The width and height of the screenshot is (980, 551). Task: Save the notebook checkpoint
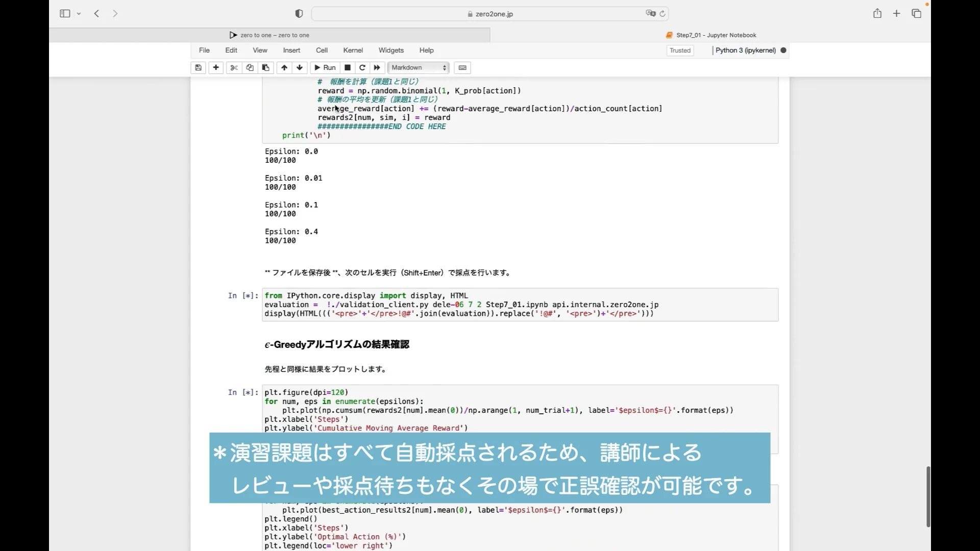(x=199, y=67)
